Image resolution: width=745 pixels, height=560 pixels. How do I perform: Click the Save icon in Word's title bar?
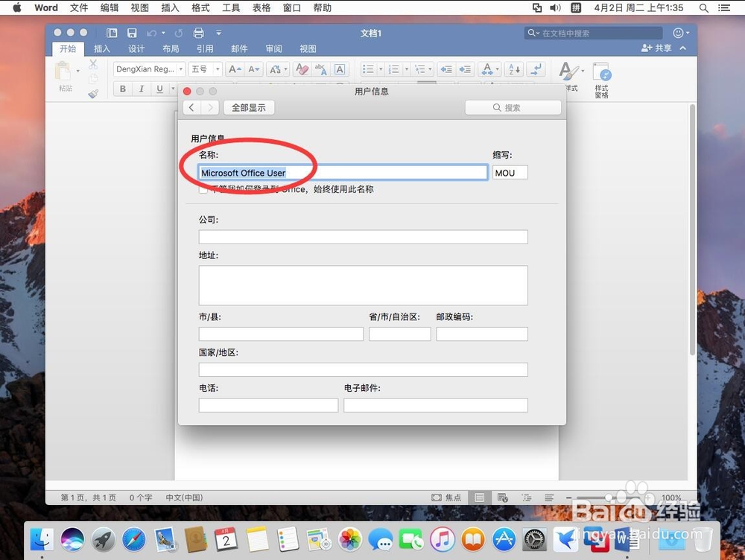(x=132, y=33)
